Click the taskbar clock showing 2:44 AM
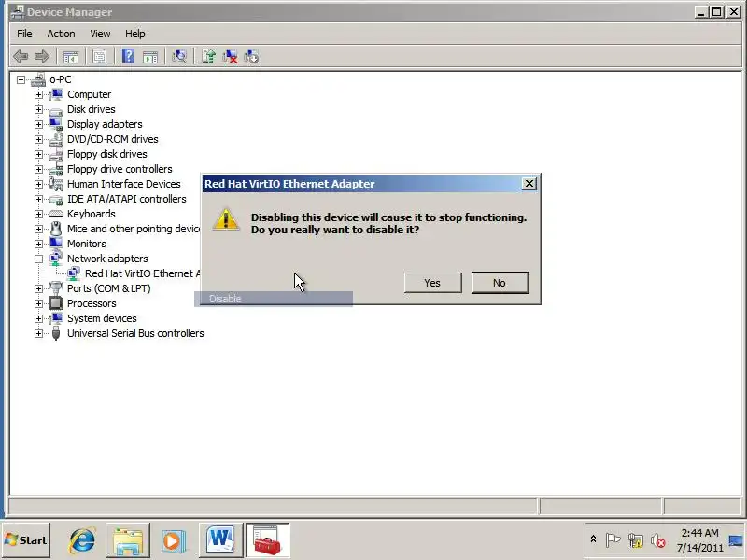This screenshot has width=747, height=560. tap(699, 540)
